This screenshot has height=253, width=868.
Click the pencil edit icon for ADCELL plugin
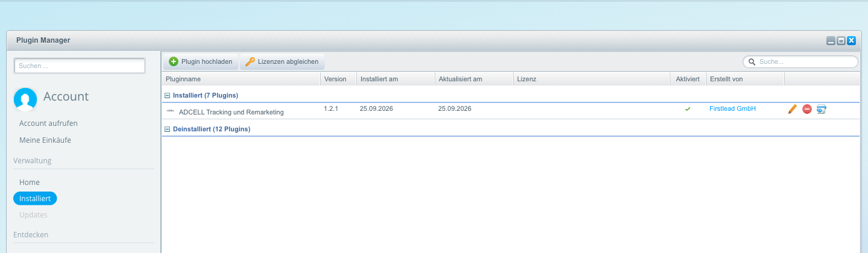pyautogui.click(x=793, y=109)
